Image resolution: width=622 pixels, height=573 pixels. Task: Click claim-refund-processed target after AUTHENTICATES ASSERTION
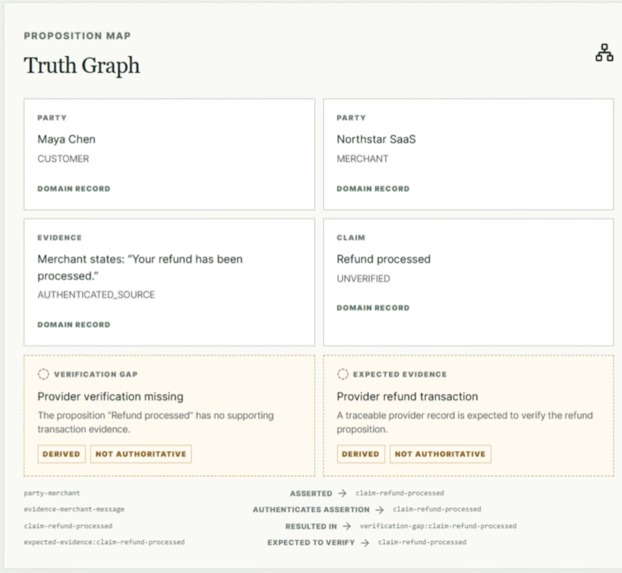437,509
